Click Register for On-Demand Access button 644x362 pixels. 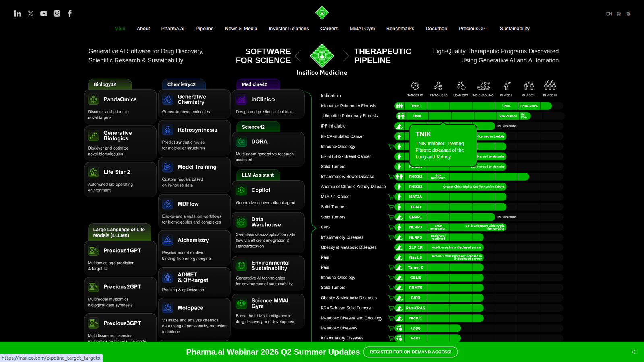click(x=411, y=352)
